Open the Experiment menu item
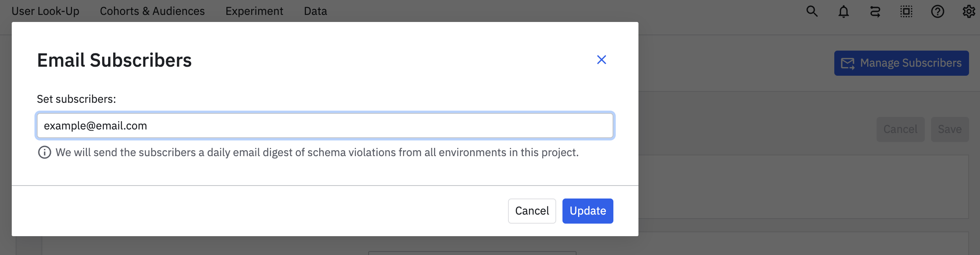This screenshot has height=255, width=980. point(254,11)
